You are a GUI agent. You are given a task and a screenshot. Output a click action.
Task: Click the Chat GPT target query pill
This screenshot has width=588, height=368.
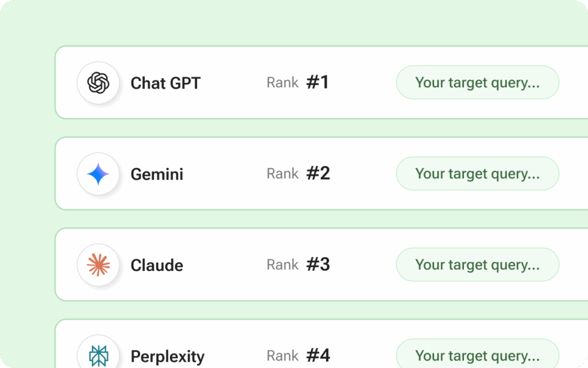tap(477, 82)
